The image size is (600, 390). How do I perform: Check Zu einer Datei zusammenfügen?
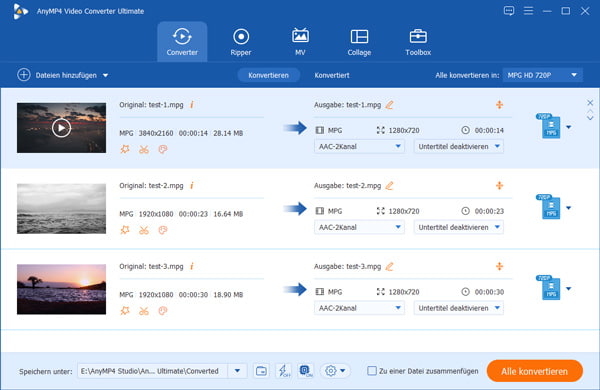tap(372, 370)
